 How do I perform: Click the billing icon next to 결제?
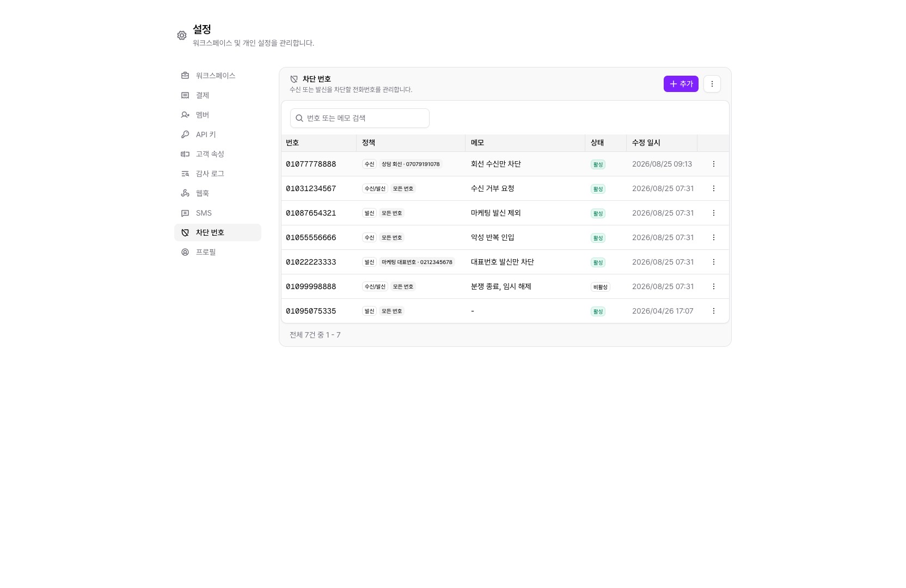coord(185,95)
